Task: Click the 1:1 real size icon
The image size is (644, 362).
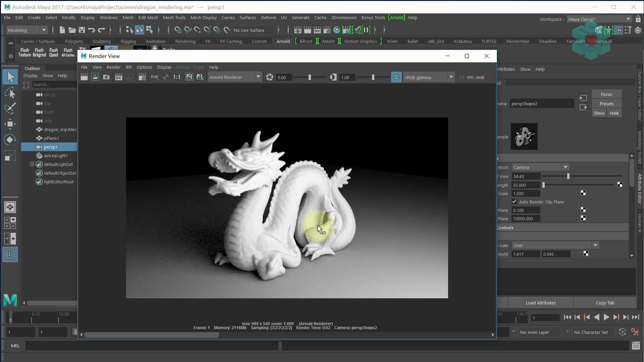Action: (177, 77)
